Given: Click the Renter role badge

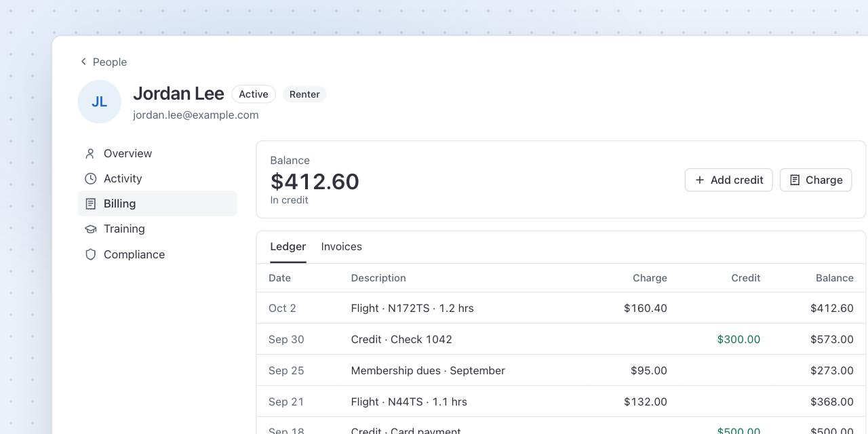Looking at the screenshot, I should point(304,94).
